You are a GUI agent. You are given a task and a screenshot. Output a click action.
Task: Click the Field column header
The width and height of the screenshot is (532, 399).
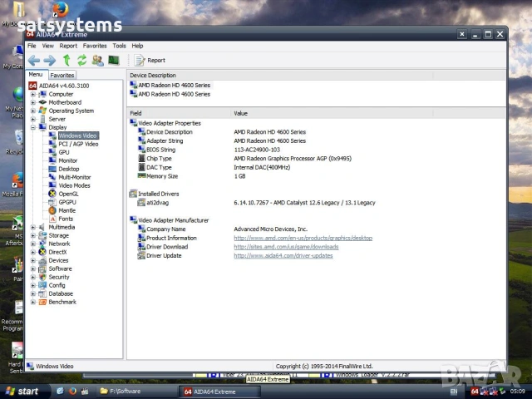[x=179, y=113]
